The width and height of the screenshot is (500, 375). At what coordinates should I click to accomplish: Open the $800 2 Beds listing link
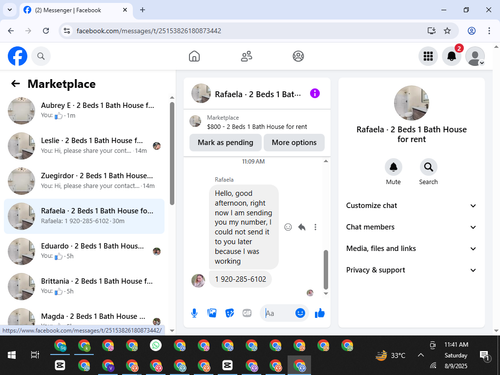pos(257,122)
